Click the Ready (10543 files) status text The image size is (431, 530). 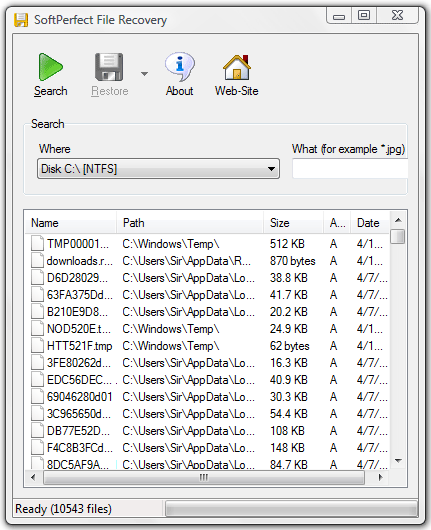tap(64, 509)
